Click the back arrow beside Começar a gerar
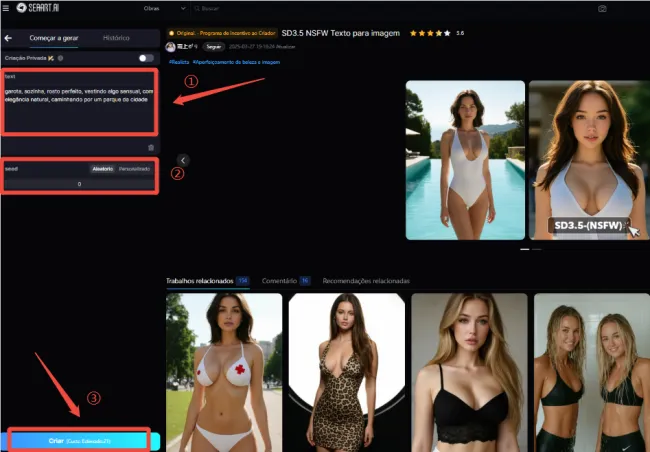 click(9, 39)
